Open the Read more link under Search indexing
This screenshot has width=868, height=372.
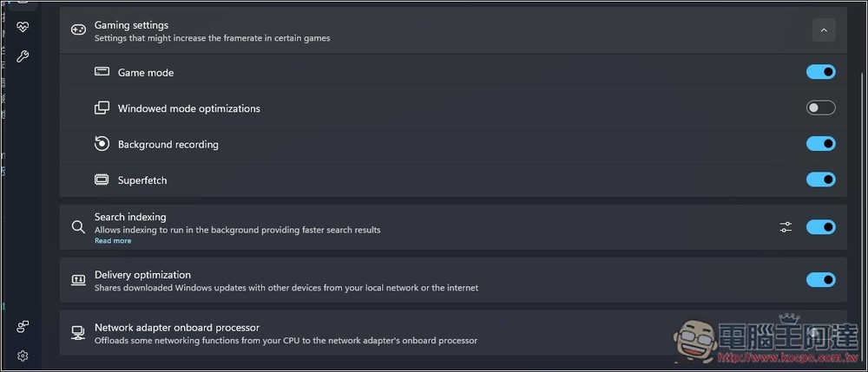click(113, 241)
